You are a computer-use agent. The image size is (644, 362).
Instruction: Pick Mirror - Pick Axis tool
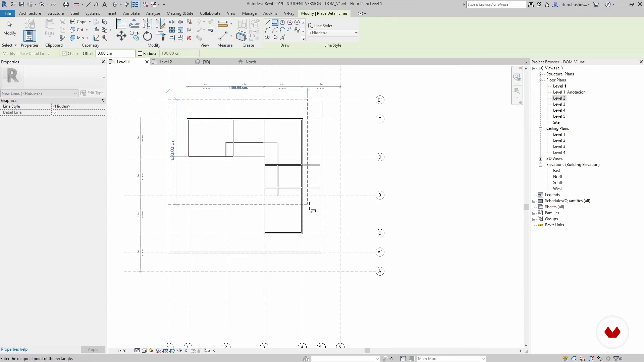(147, 24)
